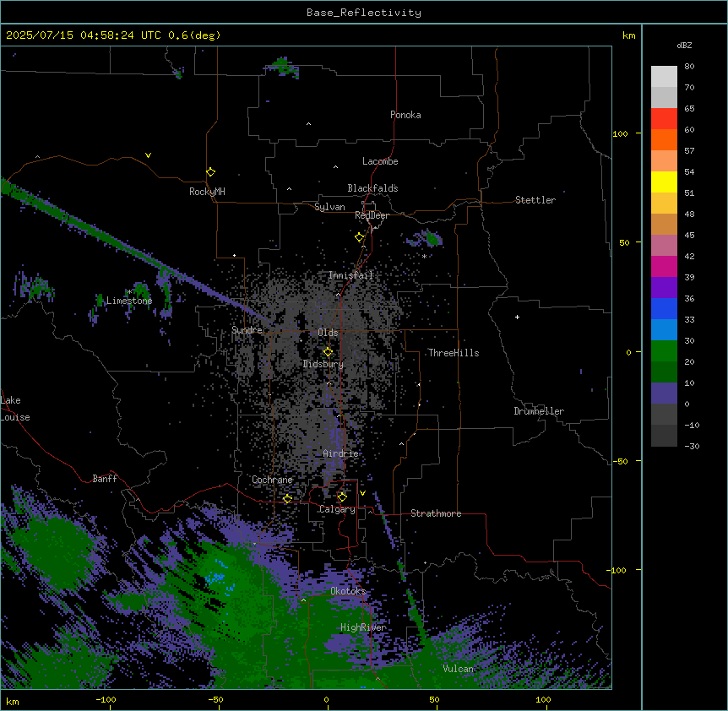Click the yellow diamond marker above RockyMH
The width and height of the screenshot is (728, 711).
210,172
